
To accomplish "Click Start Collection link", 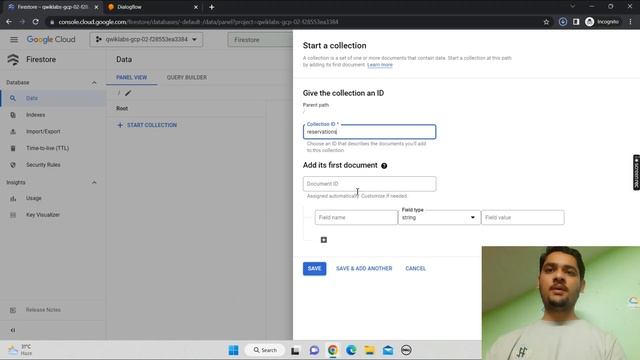I will [147, 125].
